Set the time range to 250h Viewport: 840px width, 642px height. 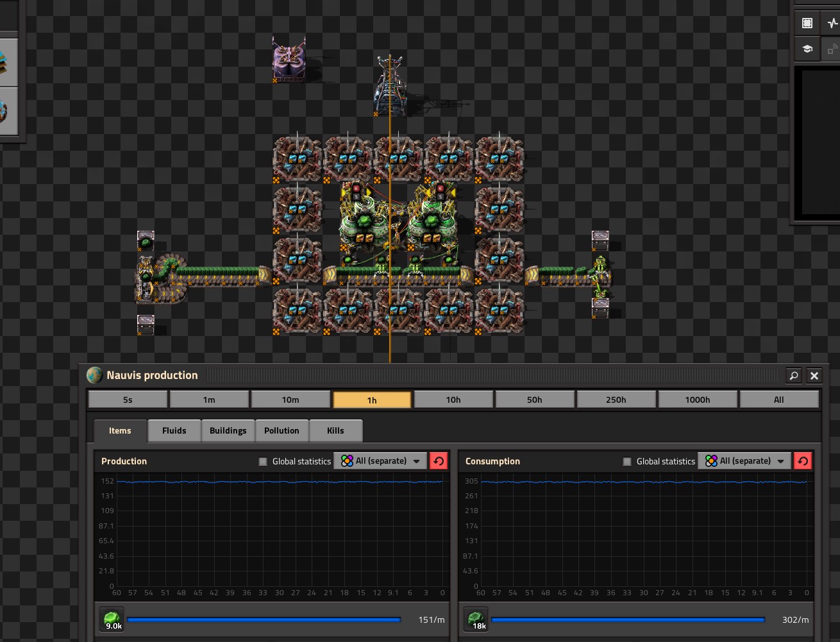pyautogui.click(x=616, y=400)
